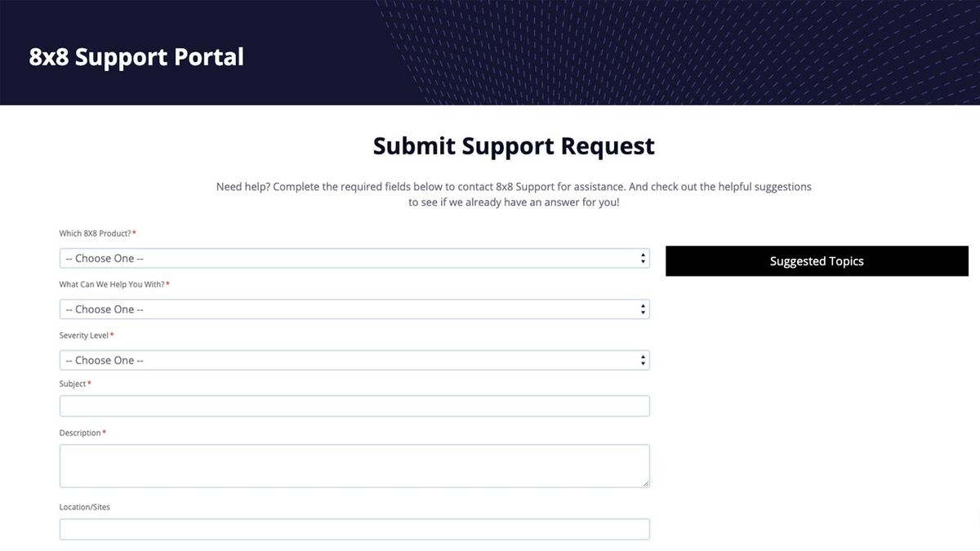Click the arrow icon on the Help You With selector
This screenshot has width=980, height=551.
coord(644,309)
